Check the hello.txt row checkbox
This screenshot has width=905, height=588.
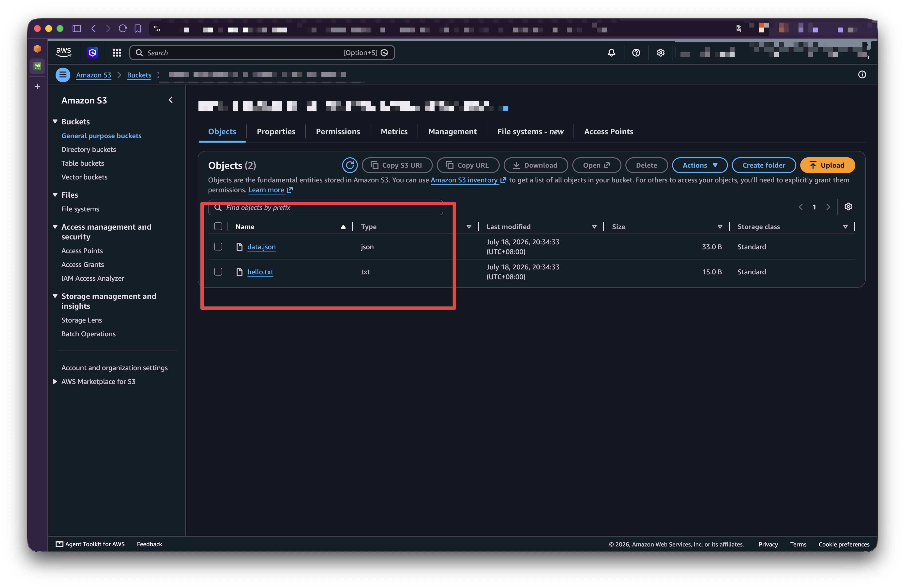[218, 272]
